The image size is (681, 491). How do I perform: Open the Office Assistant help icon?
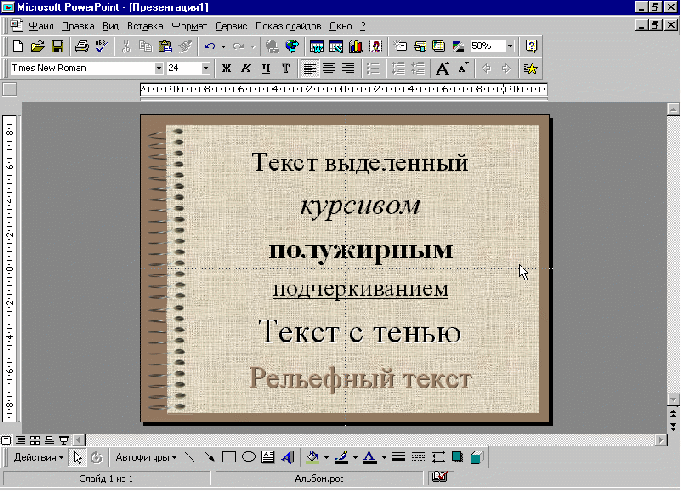(531, 46)
